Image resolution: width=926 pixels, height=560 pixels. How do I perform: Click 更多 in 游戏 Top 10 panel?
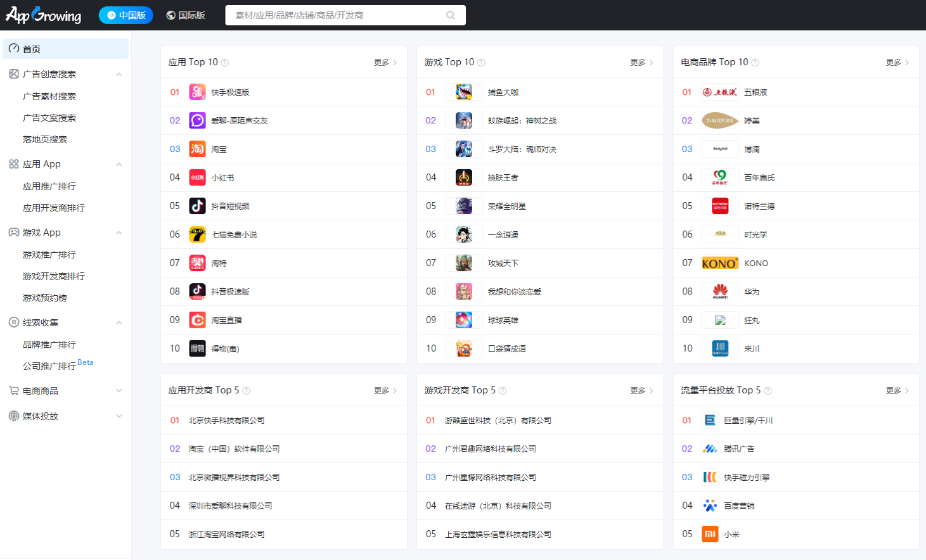(x=641, y=62)
